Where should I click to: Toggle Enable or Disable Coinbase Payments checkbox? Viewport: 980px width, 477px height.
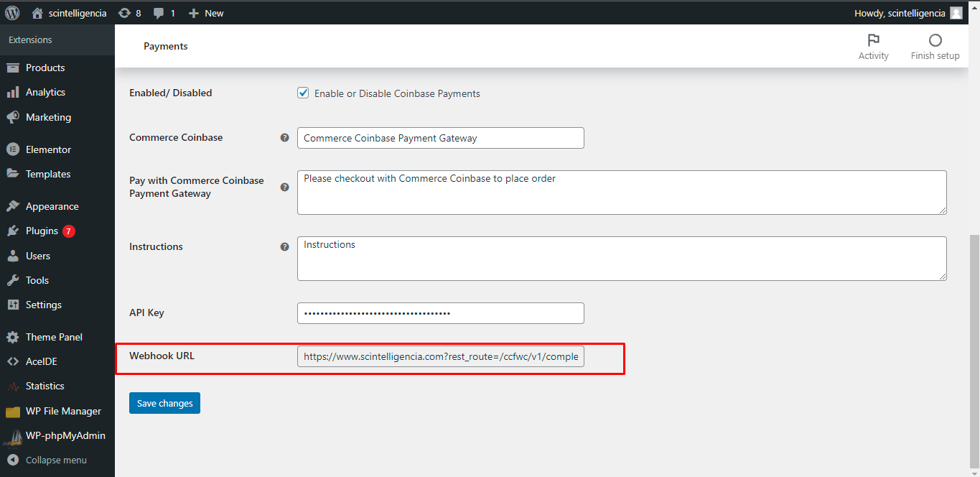pos(303,93)
